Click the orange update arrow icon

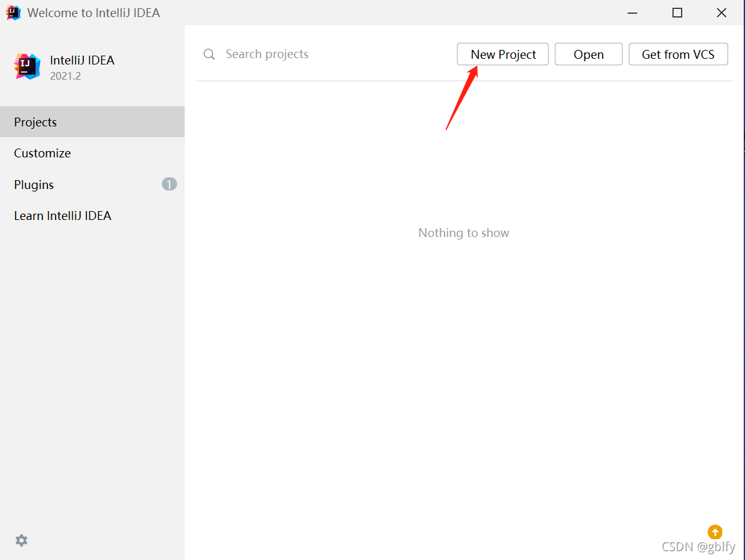pos(715,532)
